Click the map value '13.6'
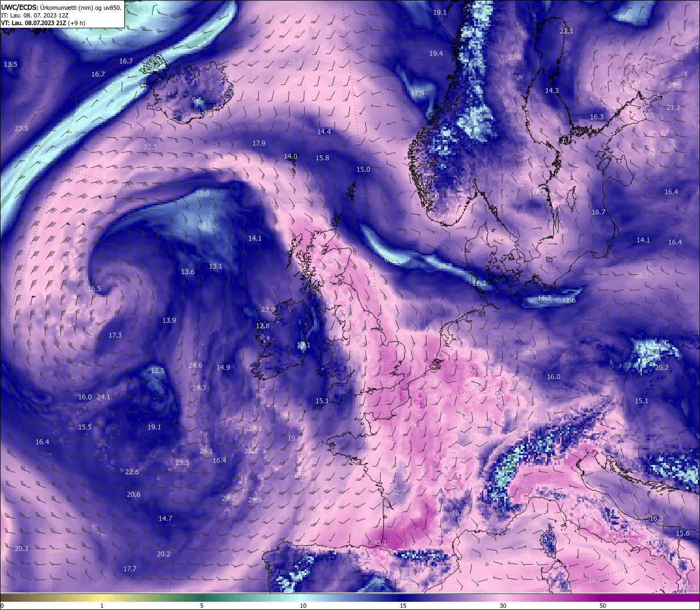 (x=188, y=271)
